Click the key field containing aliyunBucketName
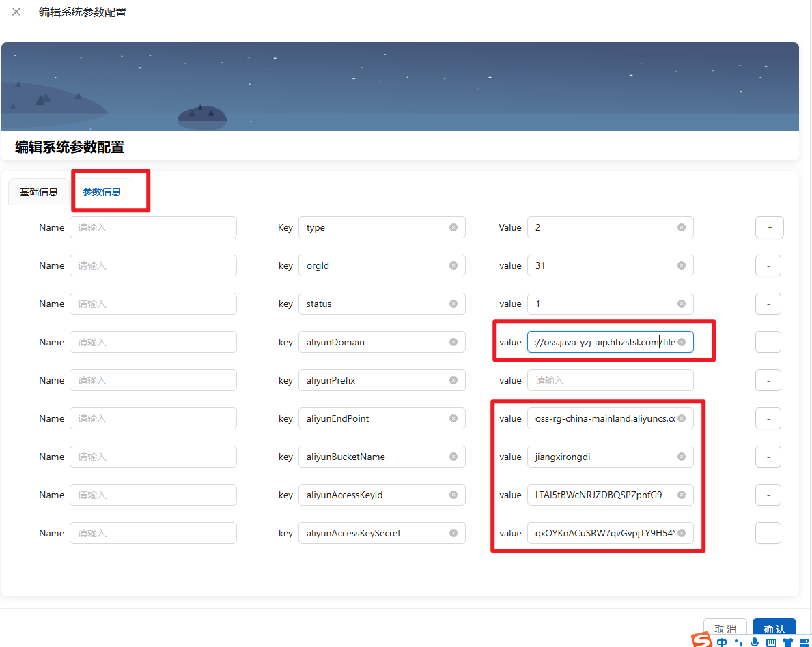Viewport: 812px width, 647px height. point(382,457)
